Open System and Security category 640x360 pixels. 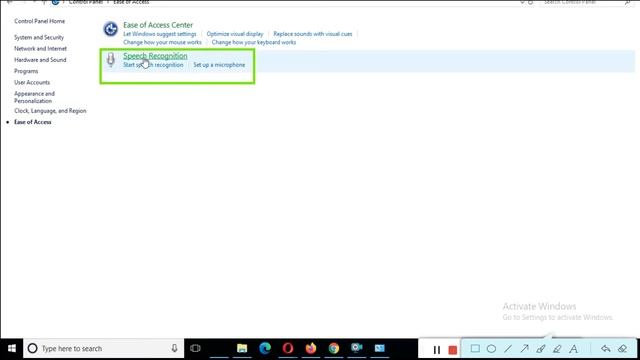(x=39, y=37)
